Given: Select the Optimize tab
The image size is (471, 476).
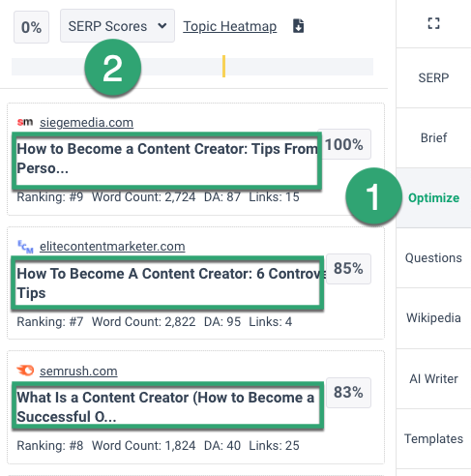Looking at the screenshot, I should [x=433, y=197].
